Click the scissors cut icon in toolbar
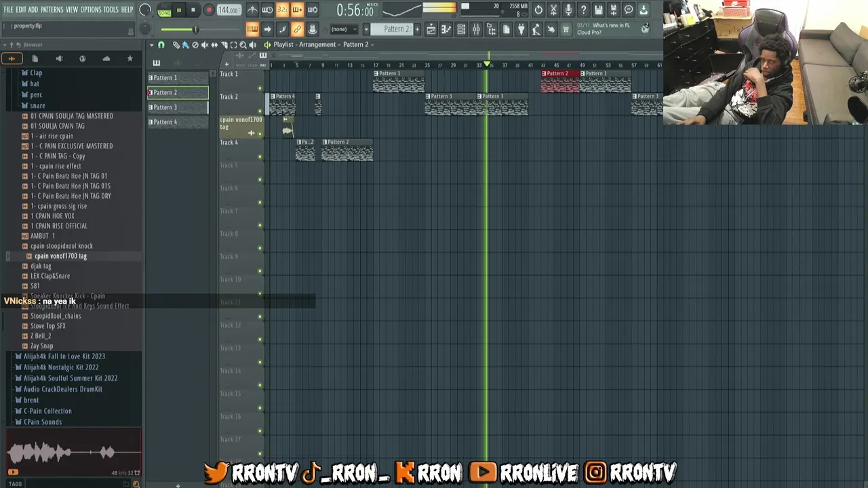Screen dimensions: 868x488 coord(553,9)
